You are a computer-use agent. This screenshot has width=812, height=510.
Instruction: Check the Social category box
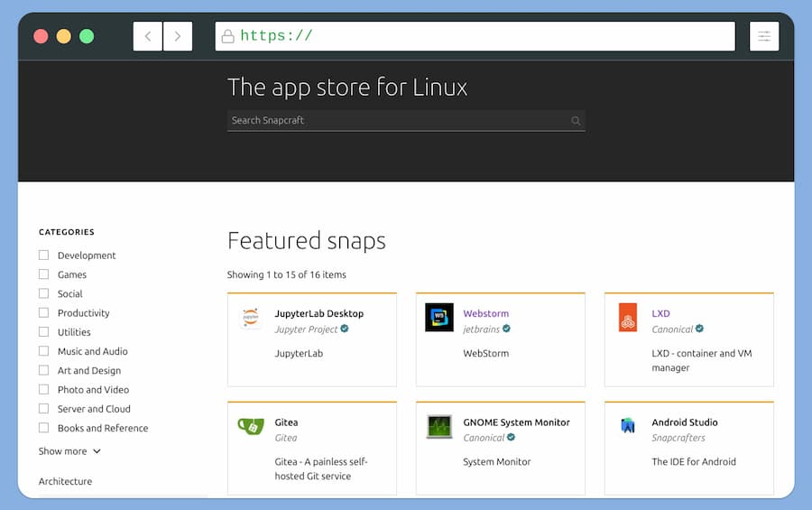coord(44,293)
